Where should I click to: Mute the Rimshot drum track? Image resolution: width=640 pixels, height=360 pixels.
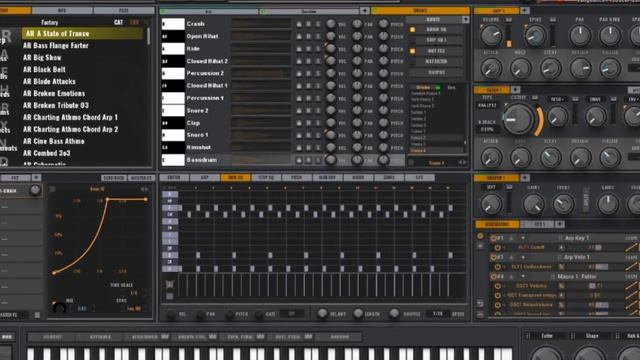[309, 148]
